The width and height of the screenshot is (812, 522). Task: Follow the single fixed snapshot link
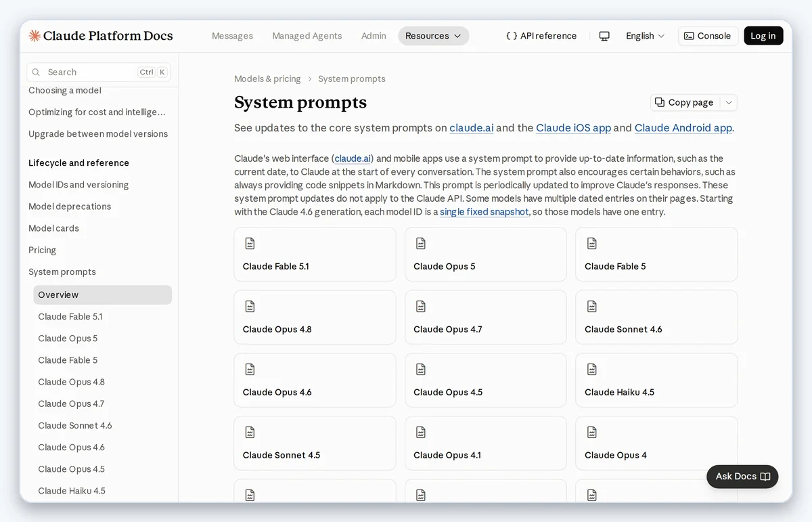[x=484, y=212]
